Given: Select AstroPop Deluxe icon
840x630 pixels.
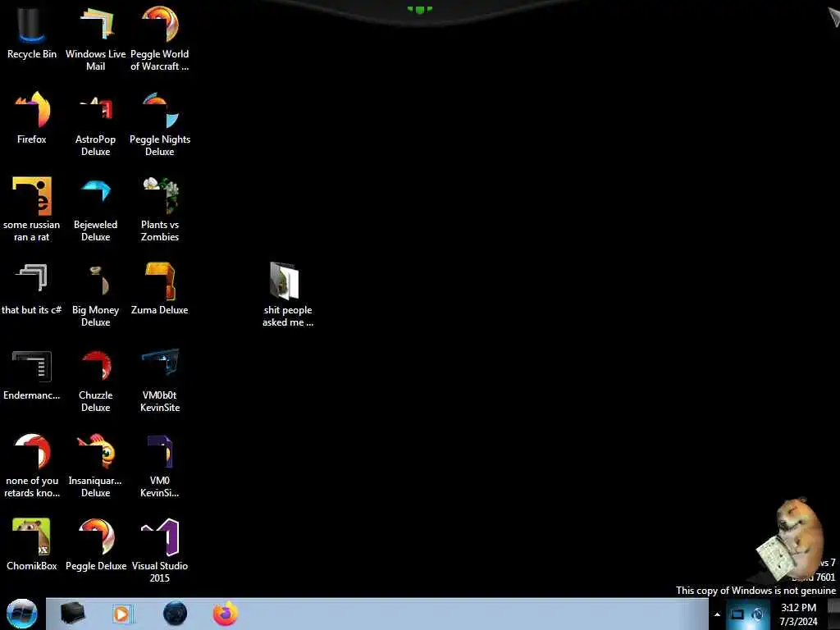Looking at the screenshot, I should pyautogui.click(x=95, y=125).
